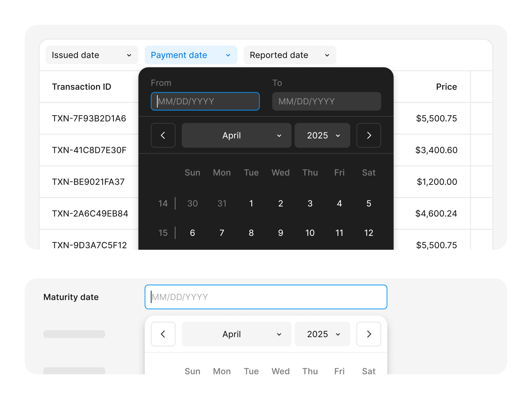This screenshot has height=399, width=532.
Task: Click the From date input field
Action: coord(205,101)
